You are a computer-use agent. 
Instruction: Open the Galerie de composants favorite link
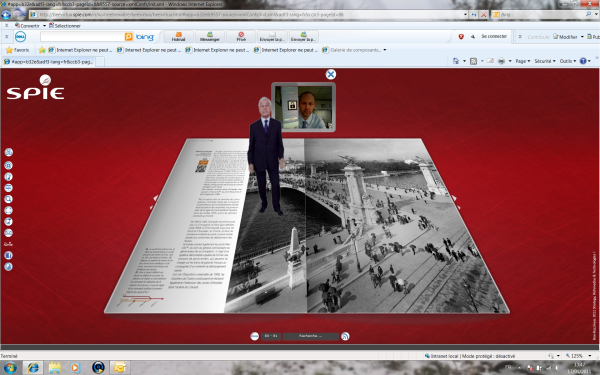coord(352,50)
